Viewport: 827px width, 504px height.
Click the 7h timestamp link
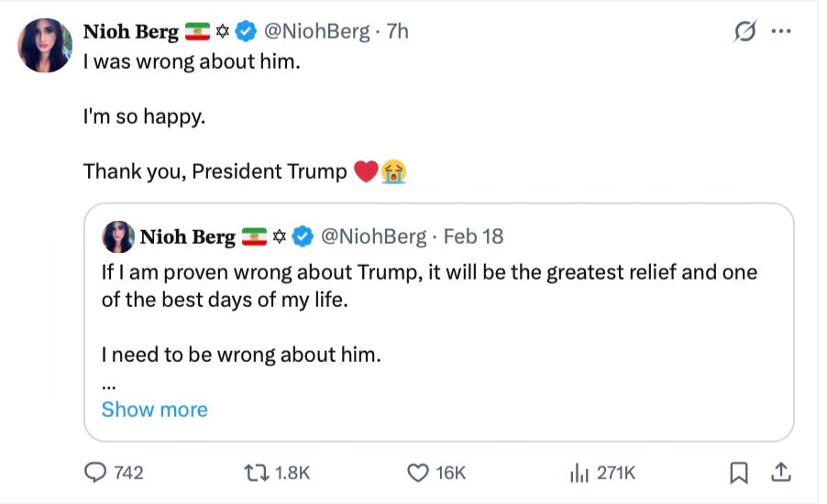[398, 31]
